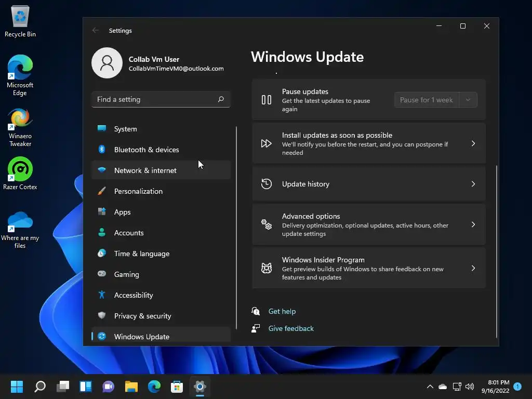
Task: Open the Get help link
Action: click(x=282, y=311)
